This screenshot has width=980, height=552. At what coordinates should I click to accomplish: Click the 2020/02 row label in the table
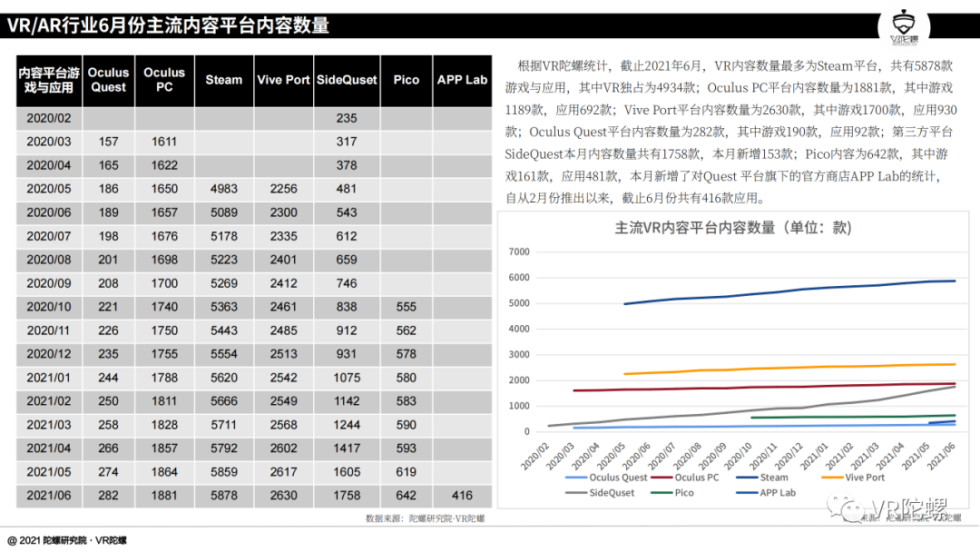point(49,118)
